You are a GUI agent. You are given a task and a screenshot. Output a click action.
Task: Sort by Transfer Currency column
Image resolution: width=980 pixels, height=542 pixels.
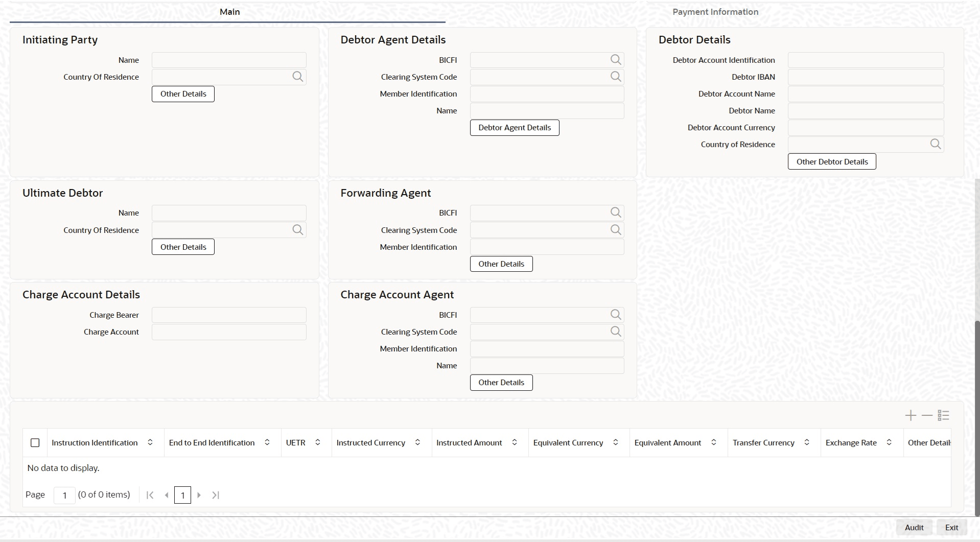pyautogui.click(x=807, y=442)
